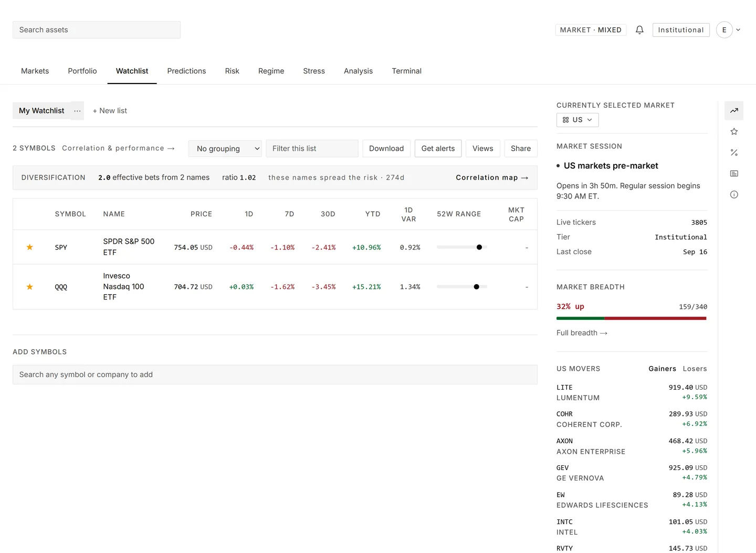This screenshot has height=553, width=756.
Task: Open the percent sidebar icon
Action: [x=734, y=153]
